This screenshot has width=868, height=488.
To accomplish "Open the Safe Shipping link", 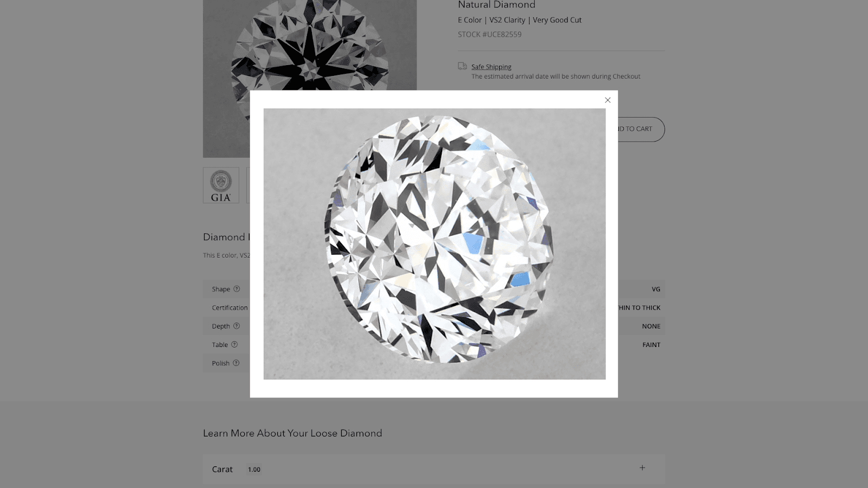I will click(x=492, y=67).
